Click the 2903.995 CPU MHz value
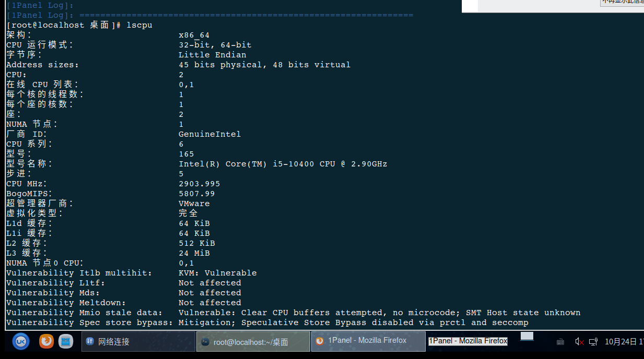644x359 pixels. pyautogui.click(x=199, y=184)
